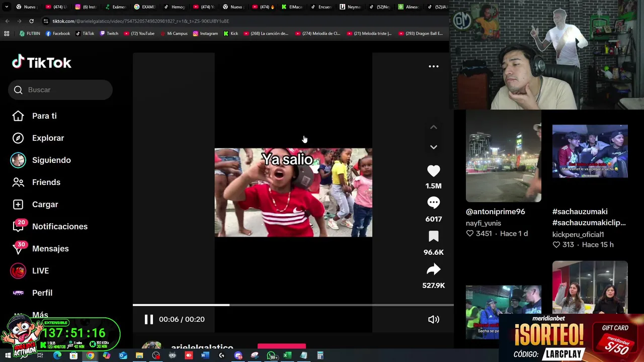Screen dimensions: 644x362
Task: Open the TikTok bookmark
Action: [85, 34]
